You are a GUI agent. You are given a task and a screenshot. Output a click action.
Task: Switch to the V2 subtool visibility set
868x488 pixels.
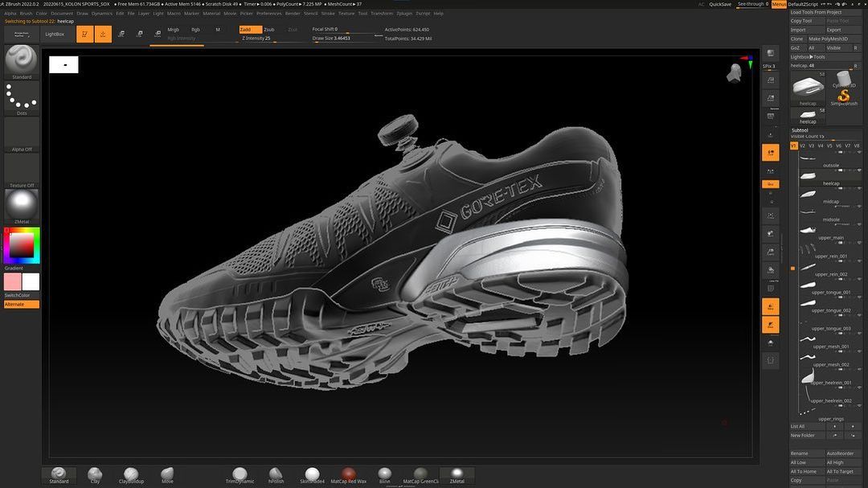[802, 146]
